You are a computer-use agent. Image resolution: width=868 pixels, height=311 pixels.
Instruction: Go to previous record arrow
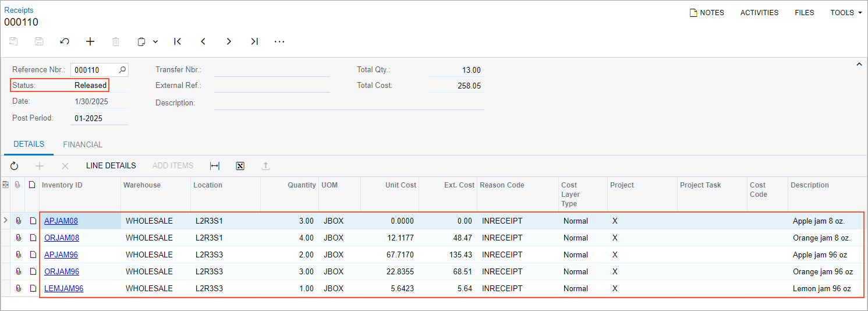click(x=203, y=41)
